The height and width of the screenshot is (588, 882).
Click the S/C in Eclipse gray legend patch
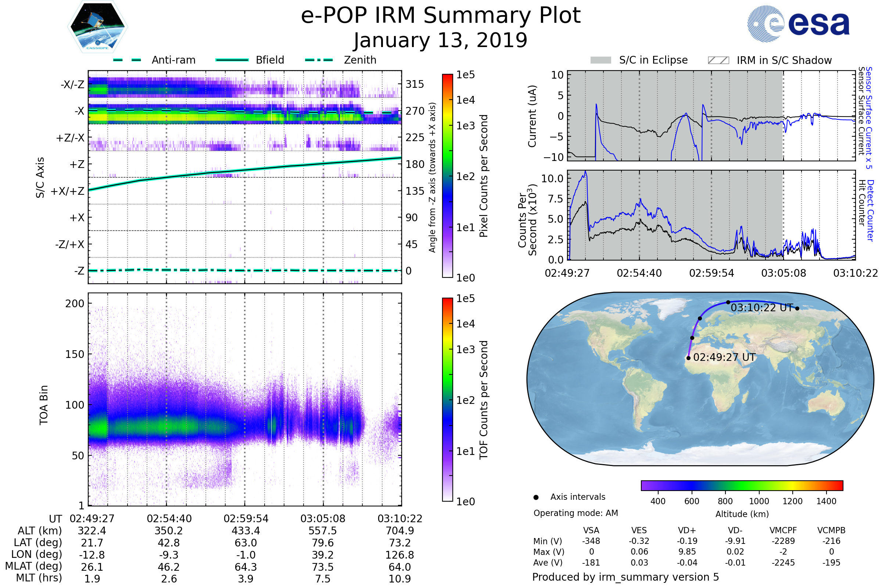601,60
